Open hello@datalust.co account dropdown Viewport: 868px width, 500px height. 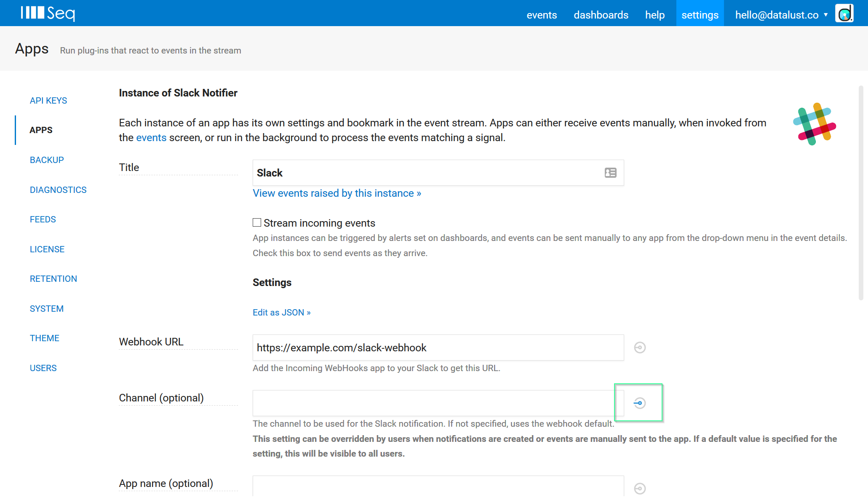782,15
